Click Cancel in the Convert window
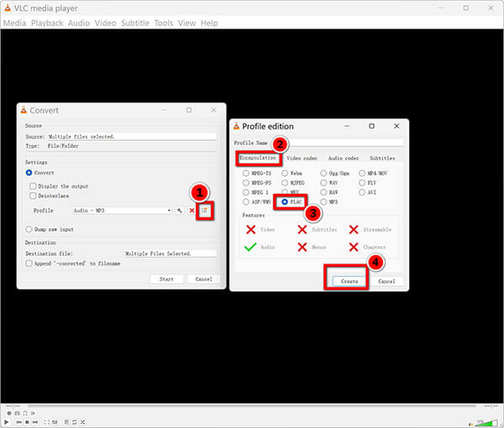504x428 pixels. [x=204, y=279]
